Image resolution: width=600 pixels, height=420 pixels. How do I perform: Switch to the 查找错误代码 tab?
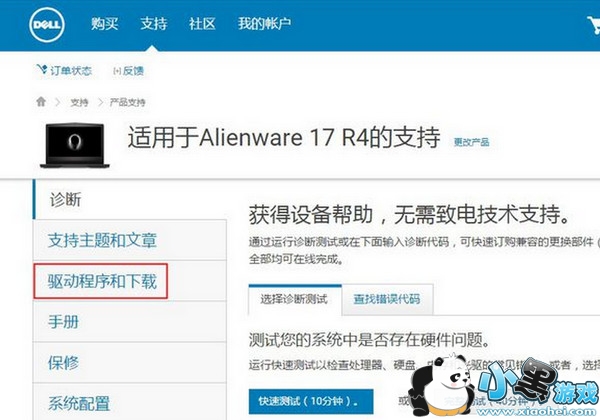[x=387, y=300]
